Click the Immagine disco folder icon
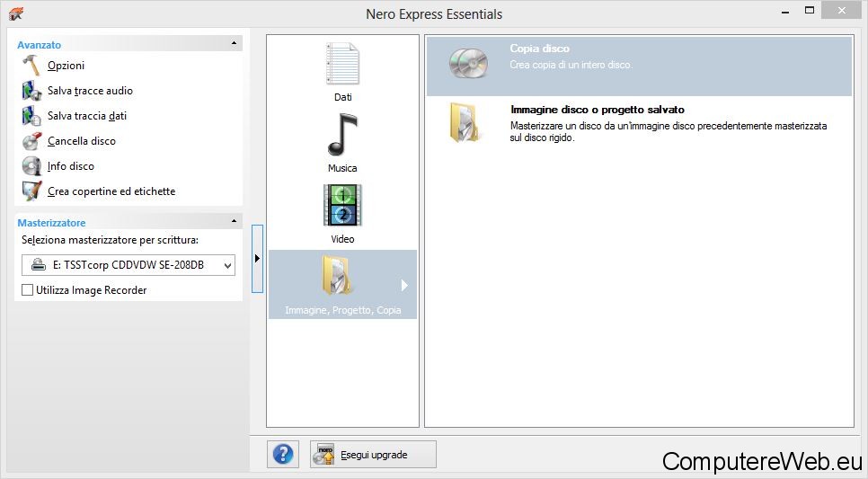This screenshot has height=479, width=868. [465, 123]
